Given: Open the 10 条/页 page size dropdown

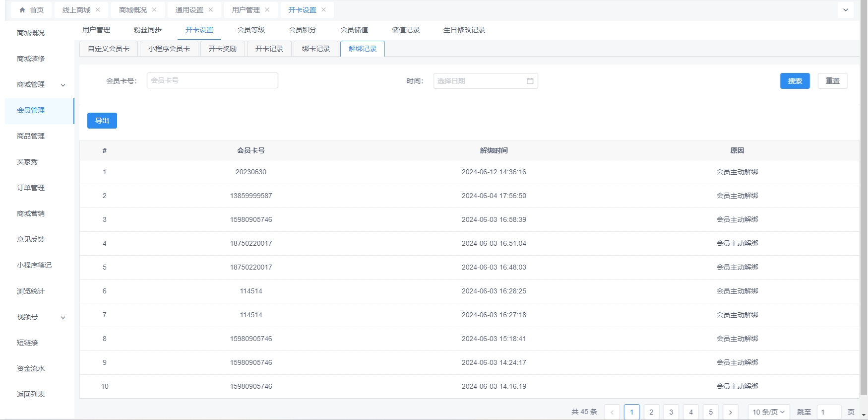Looking at the screenshot, I should (768, 412).
